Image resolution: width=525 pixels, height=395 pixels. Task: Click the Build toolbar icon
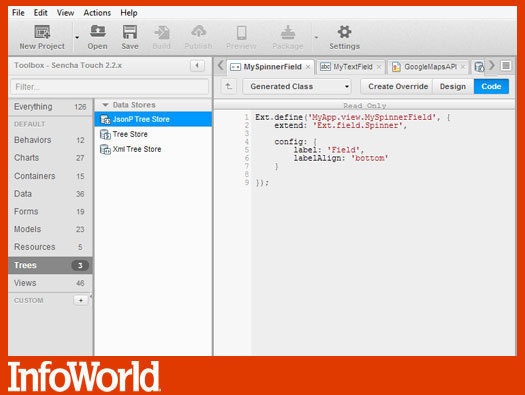[162, 32]
